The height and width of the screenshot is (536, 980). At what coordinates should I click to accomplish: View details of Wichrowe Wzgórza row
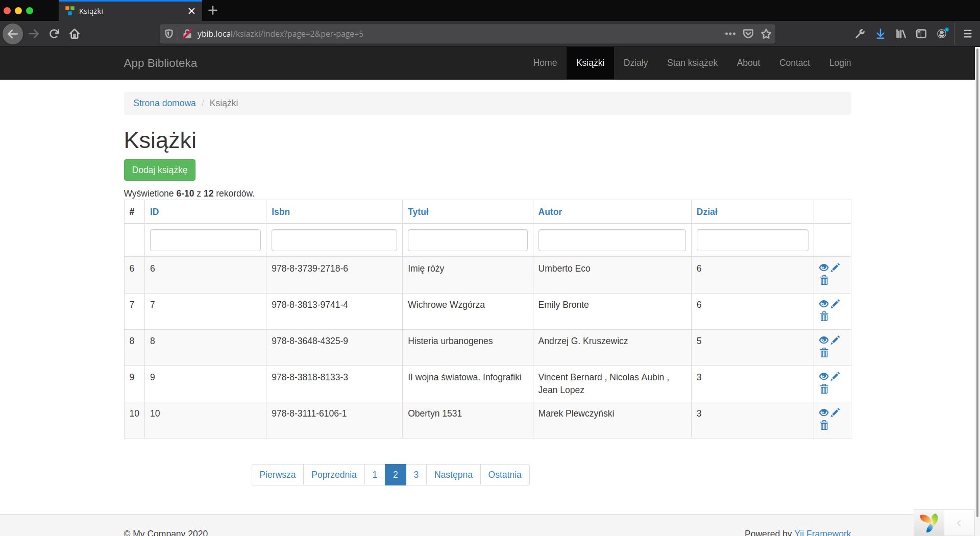click(x=824, y=304)
